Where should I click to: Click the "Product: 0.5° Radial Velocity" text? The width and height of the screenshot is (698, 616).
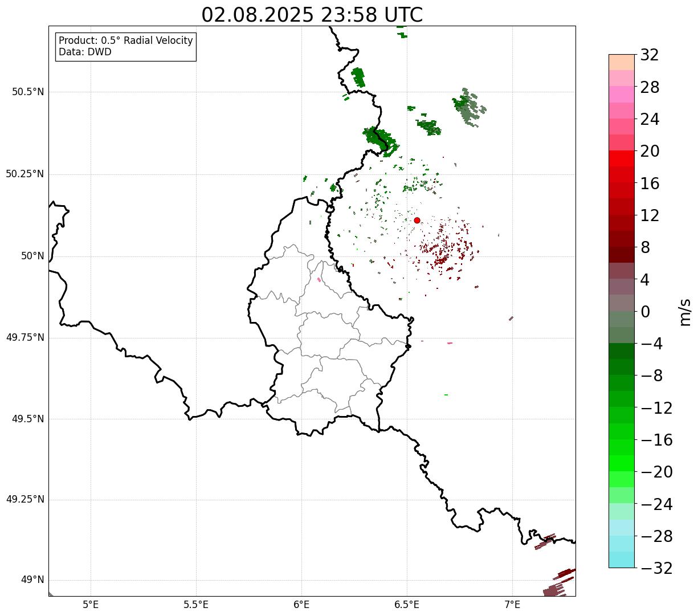click(126, 41)
